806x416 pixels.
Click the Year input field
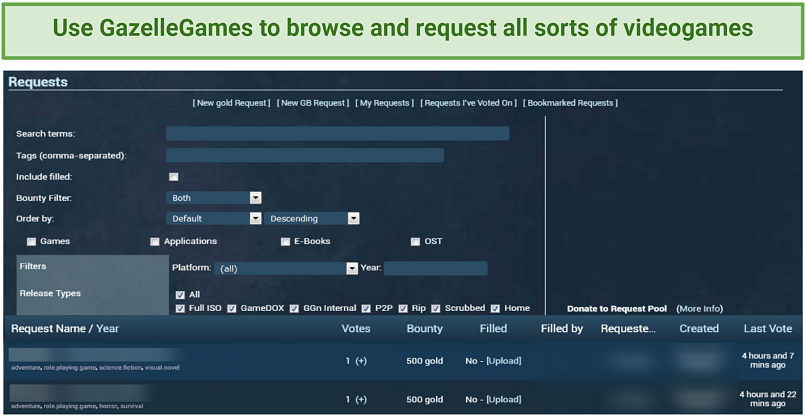pyautogui.click(x=435, y=268)
